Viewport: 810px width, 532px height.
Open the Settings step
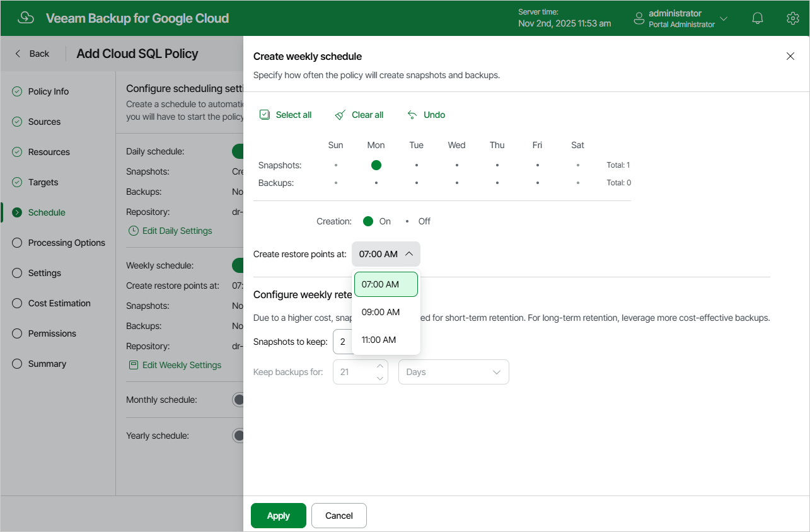click(45, 273)
